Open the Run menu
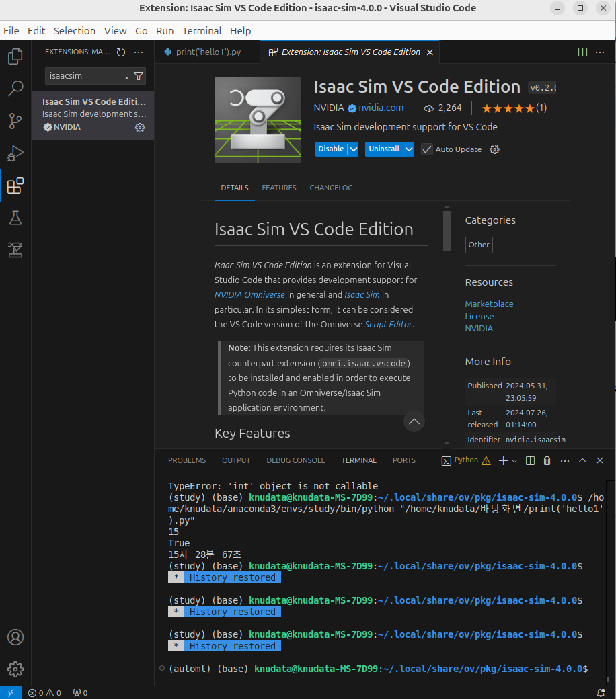This screenshot has height=699, width=616. tap(165, 31)
